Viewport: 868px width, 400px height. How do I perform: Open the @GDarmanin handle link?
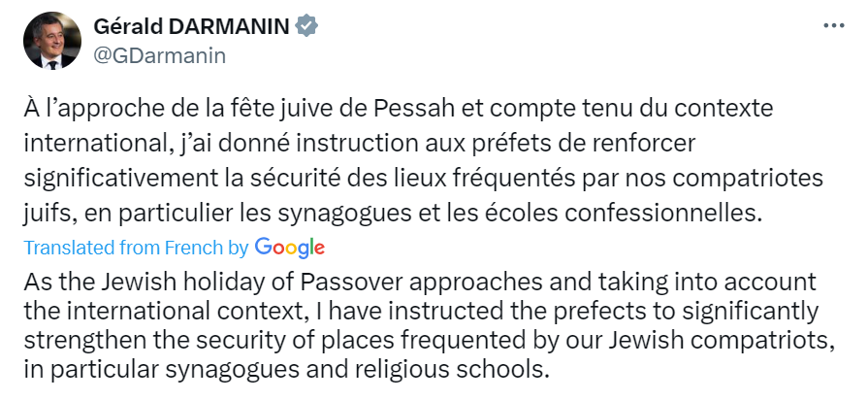[159, 55]
